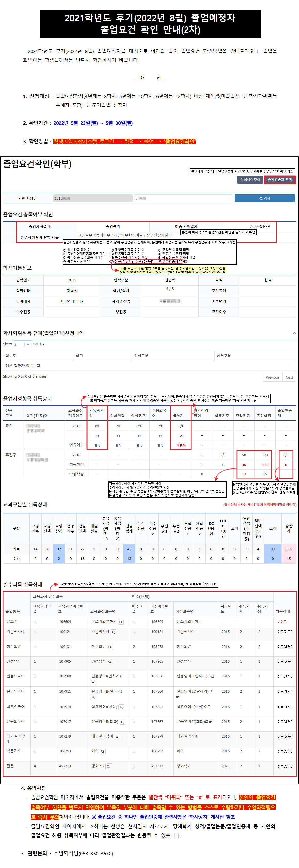
Task: Click the student name input field
Action: [183, 198]
